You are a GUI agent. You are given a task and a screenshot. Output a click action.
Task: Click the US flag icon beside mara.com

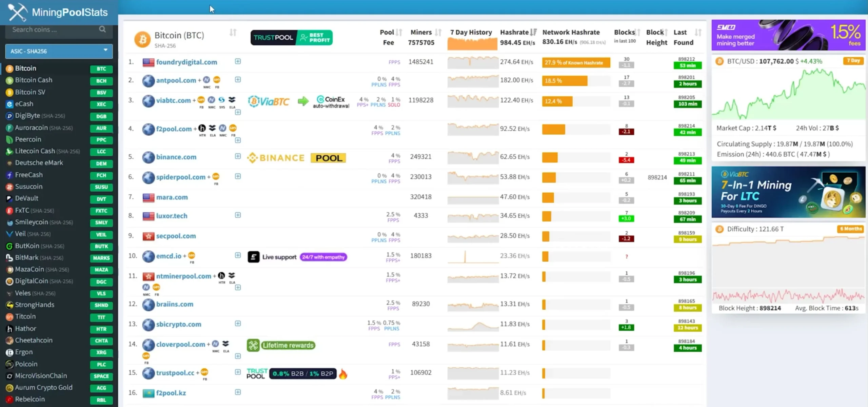coord(149,197)
